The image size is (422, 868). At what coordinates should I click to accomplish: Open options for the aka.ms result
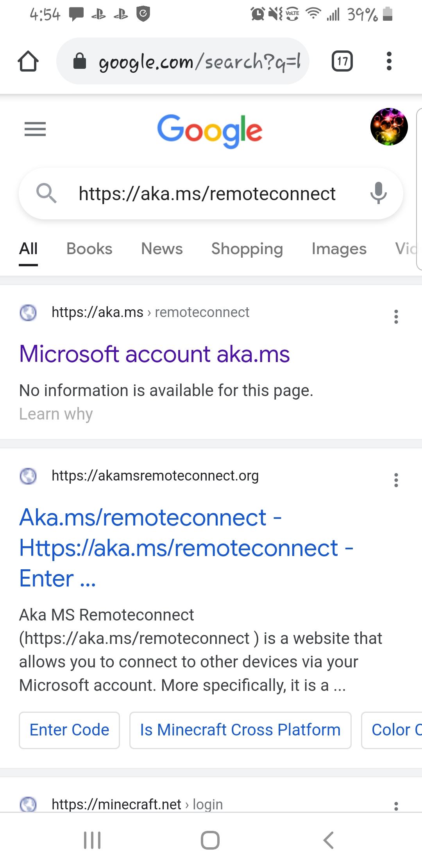tap(396, 317)
